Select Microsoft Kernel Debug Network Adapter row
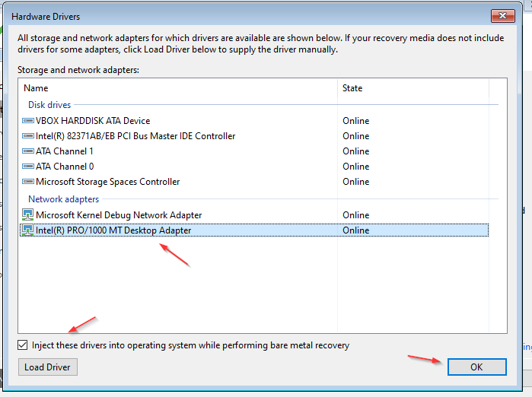The height and width of the screenshot is (397, 532). [x=254, y=215]
